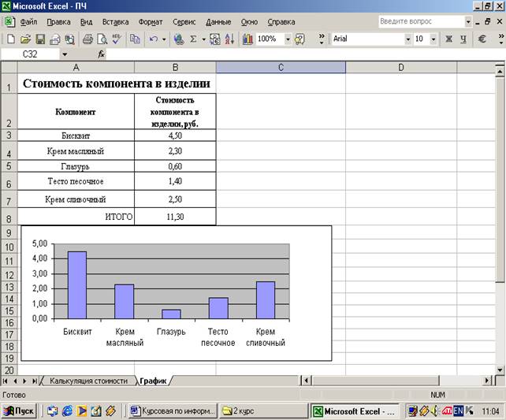Expand the zoom percentage dropdown
The height and width of the screenshot is (420, 506).
click(288, 39)
